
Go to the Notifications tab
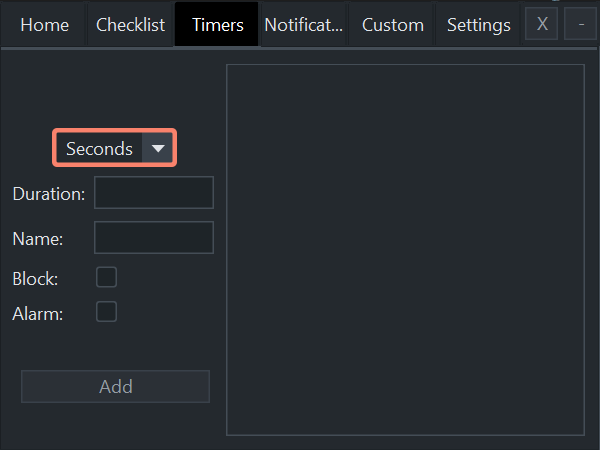(x=304, y=25)
